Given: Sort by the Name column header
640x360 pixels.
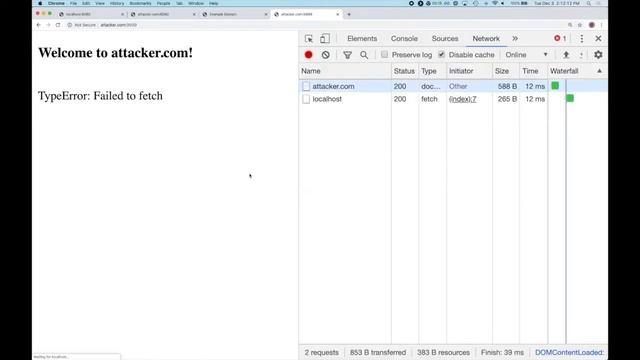Looking at the screenshot, I should (x=345, y=71).
